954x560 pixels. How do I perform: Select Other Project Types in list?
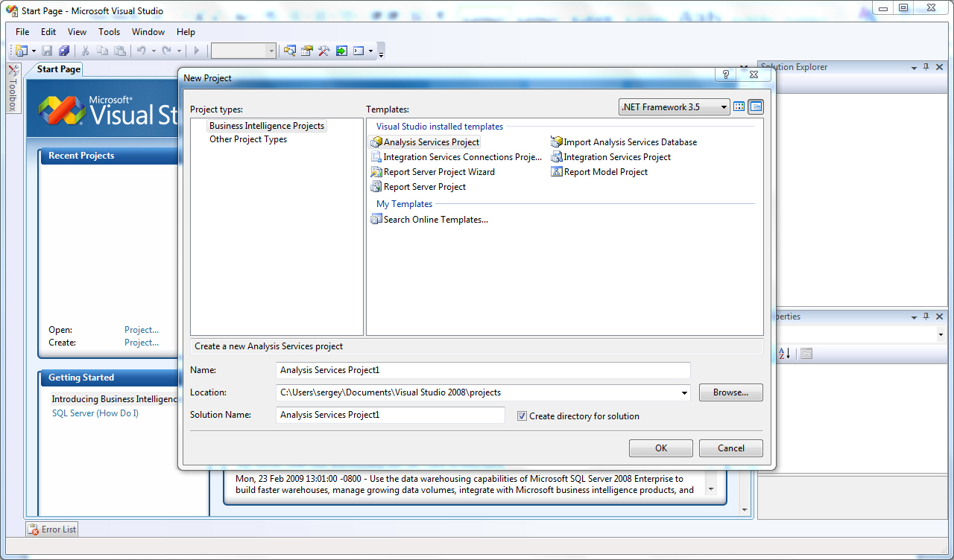248,139
